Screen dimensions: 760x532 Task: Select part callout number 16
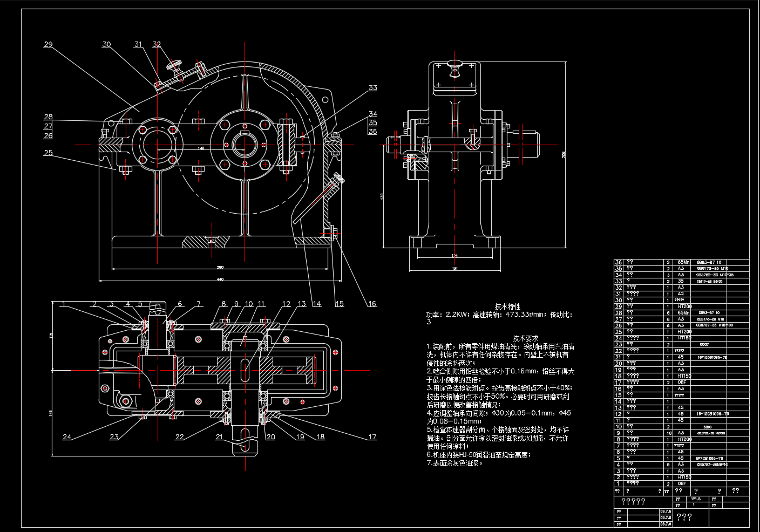372,304
